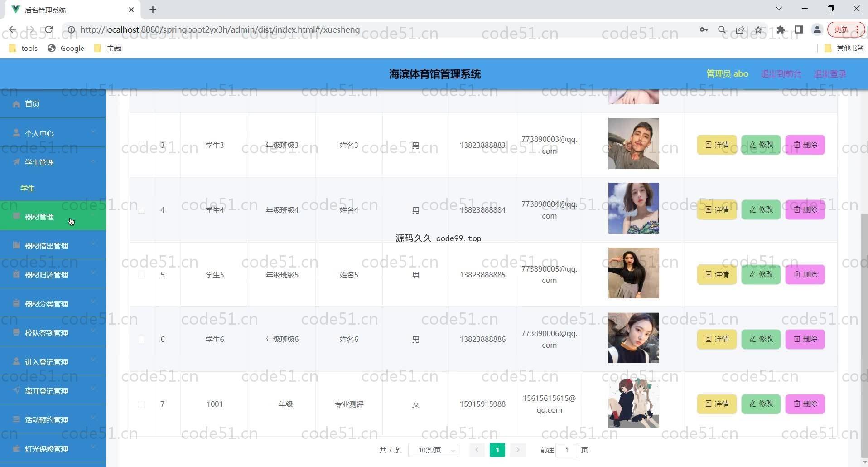This screenshot has height=467, width=868.
Task: Go back using browser back arrow
Action: (x=13, y=30)
